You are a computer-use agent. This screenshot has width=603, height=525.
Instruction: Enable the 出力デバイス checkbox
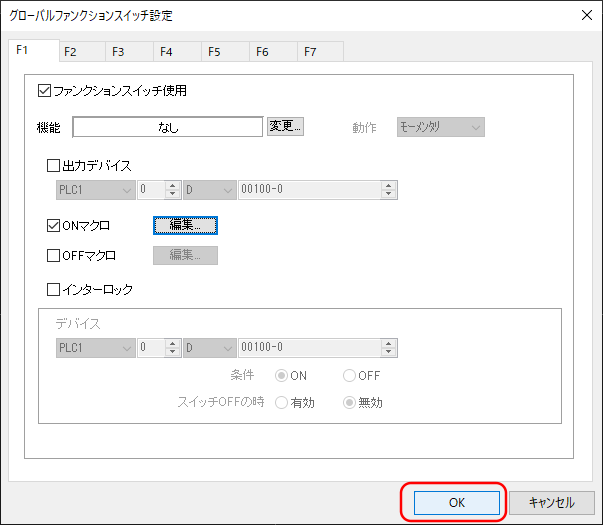[x=54, y=166]
